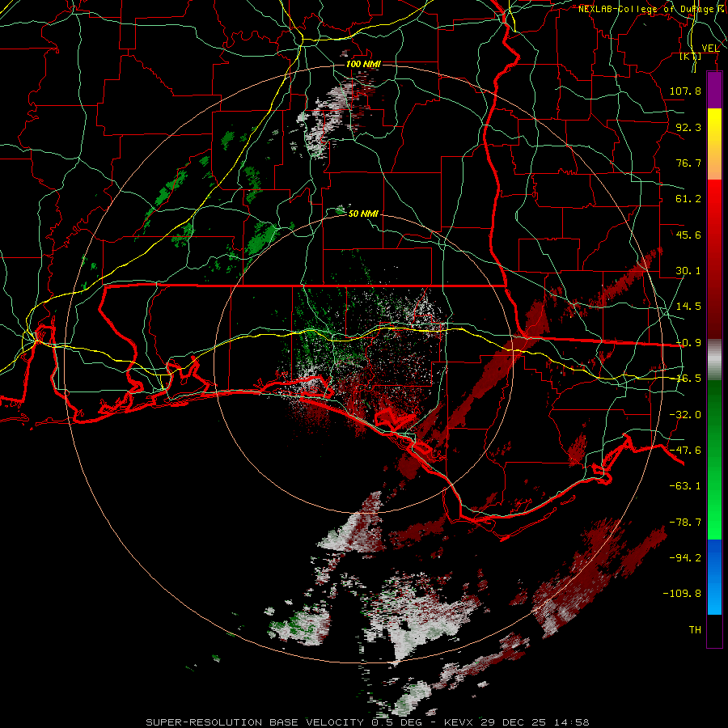Click the 50 NMI range ring label

(363, 214)
